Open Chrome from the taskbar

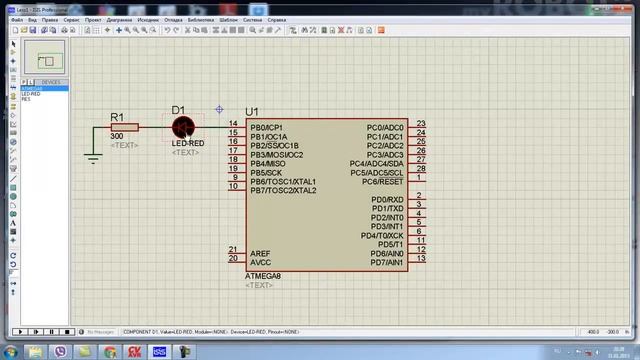pos(110,351)
